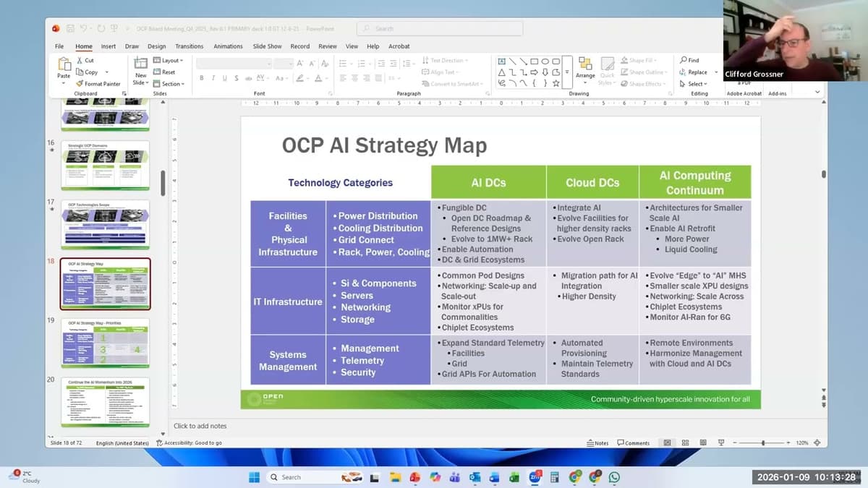Viewport: 868px width, 488px height.
Task: Switch to the Insert ribbon tab
Action: click(x=107, y=46)
